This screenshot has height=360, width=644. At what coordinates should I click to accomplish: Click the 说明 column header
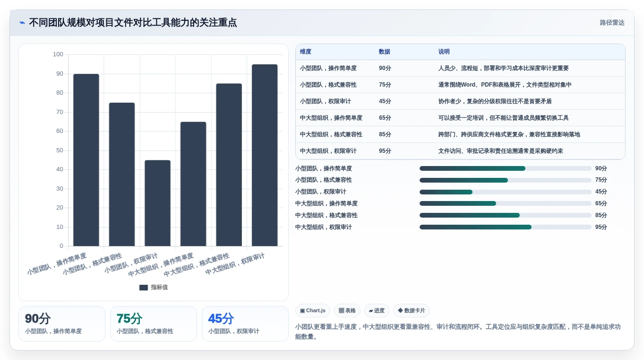click(x=444, y=52)
